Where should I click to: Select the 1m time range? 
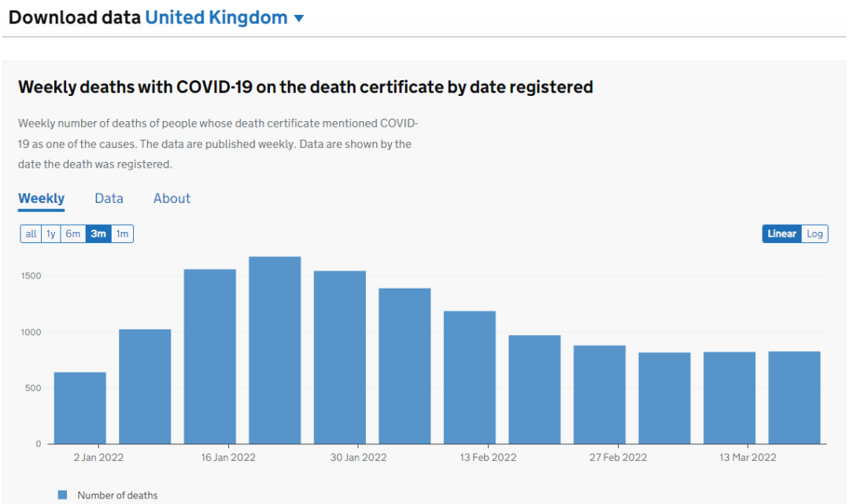click(122, 234)
